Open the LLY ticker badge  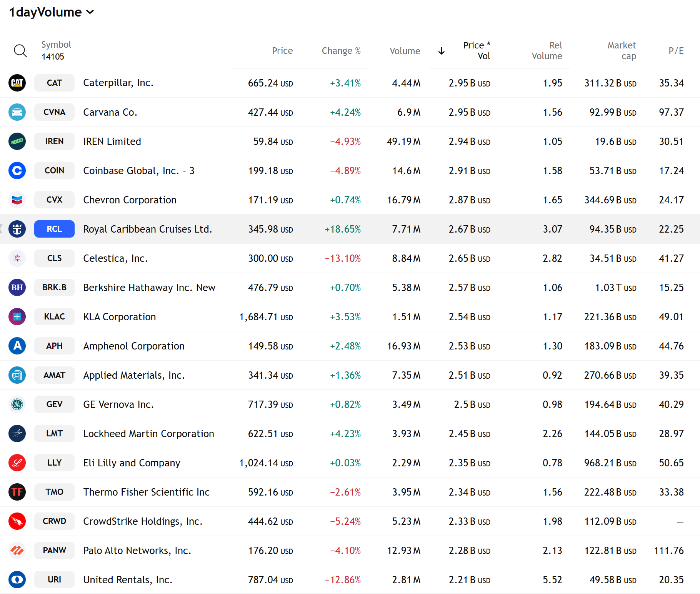(x=54, y=463)
